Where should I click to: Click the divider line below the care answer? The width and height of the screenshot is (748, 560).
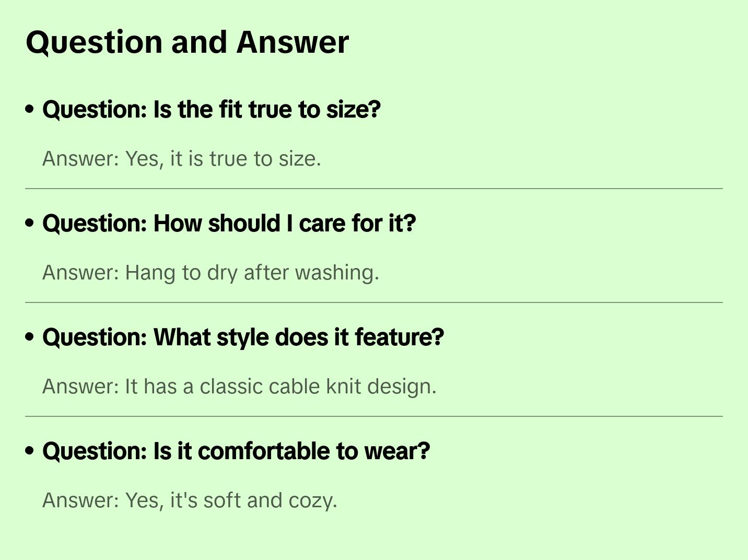pyautogui.click(x=374, y=302)
